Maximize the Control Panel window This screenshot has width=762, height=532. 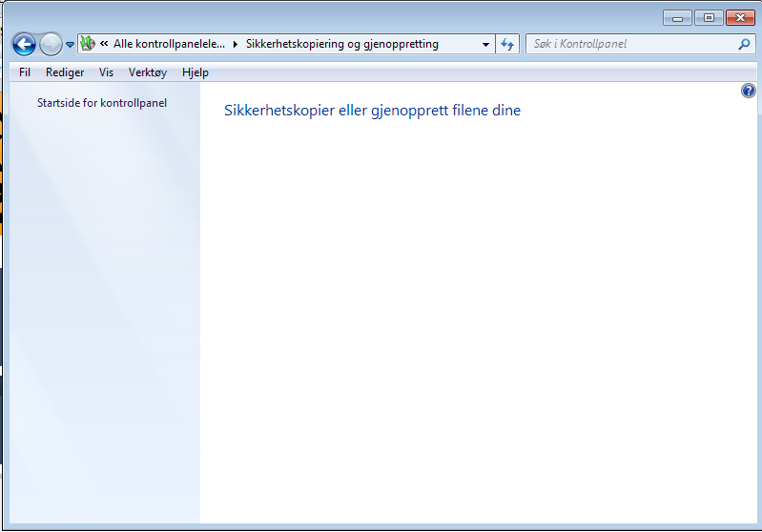pos(709,18)
